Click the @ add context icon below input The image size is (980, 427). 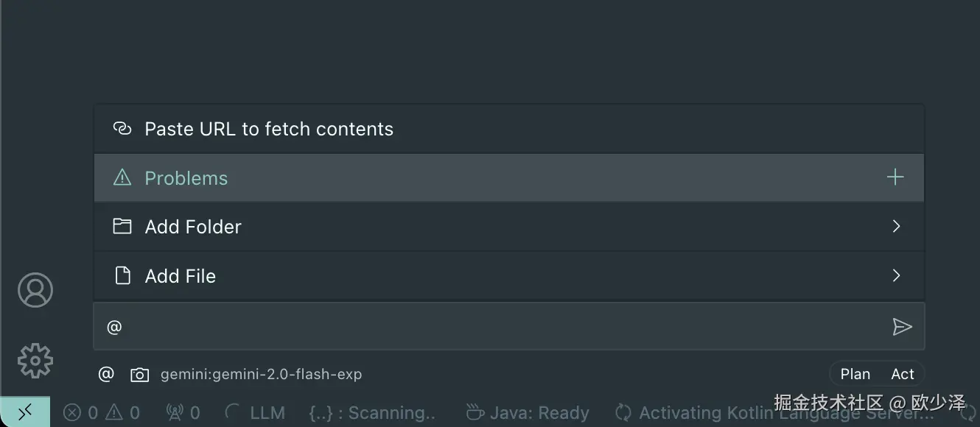(x=106, y=374)
